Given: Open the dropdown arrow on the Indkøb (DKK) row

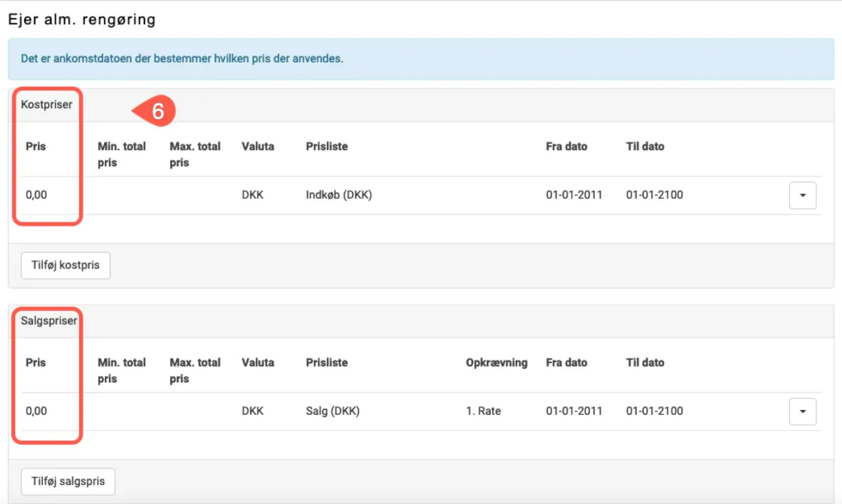Looking at the screenshot, I should click(x=802, y=195).
